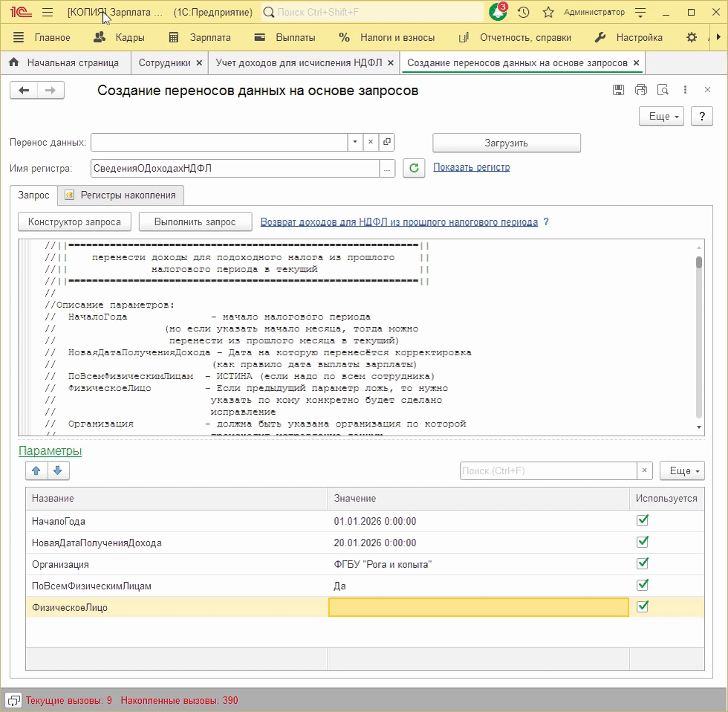The width and height of the screenshot is (728, 712).
Task: Open favorites star icon
Action: point(548,13)
